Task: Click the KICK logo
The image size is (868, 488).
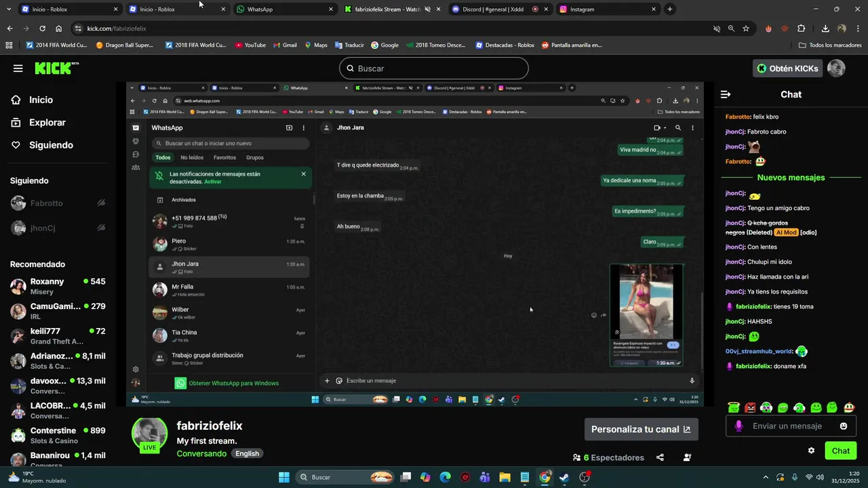Action: (56, 68)
